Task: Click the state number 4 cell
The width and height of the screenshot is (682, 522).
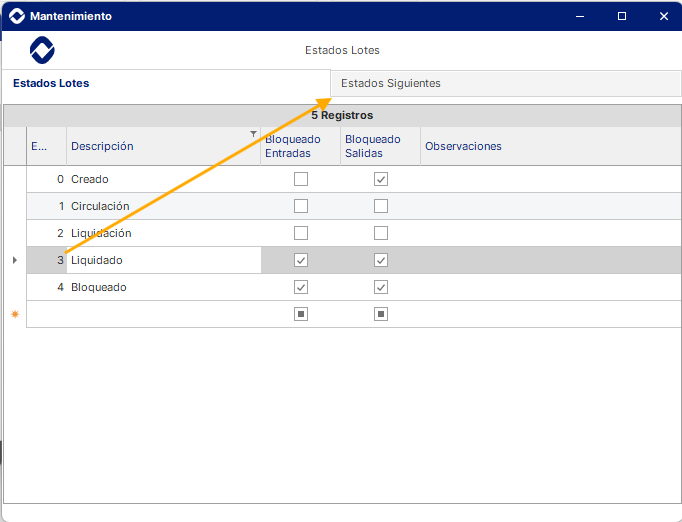Action: click(x=47, y=287)
